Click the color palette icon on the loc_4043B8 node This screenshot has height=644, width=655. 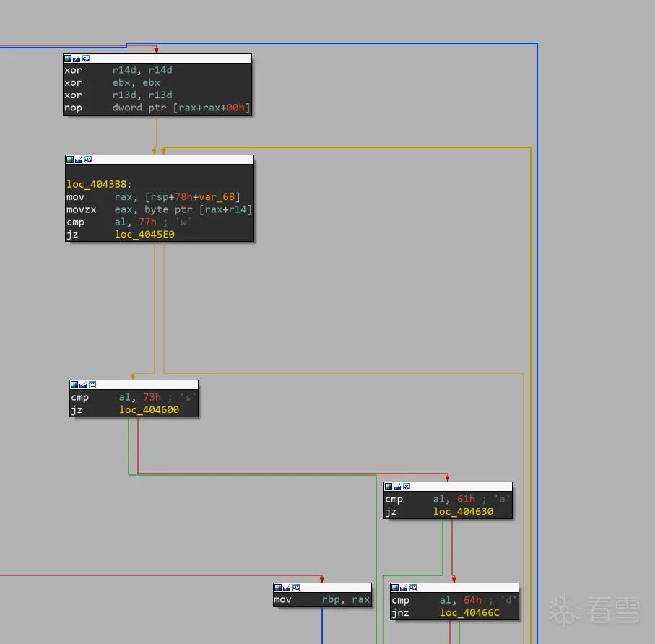tap(70, 160)
